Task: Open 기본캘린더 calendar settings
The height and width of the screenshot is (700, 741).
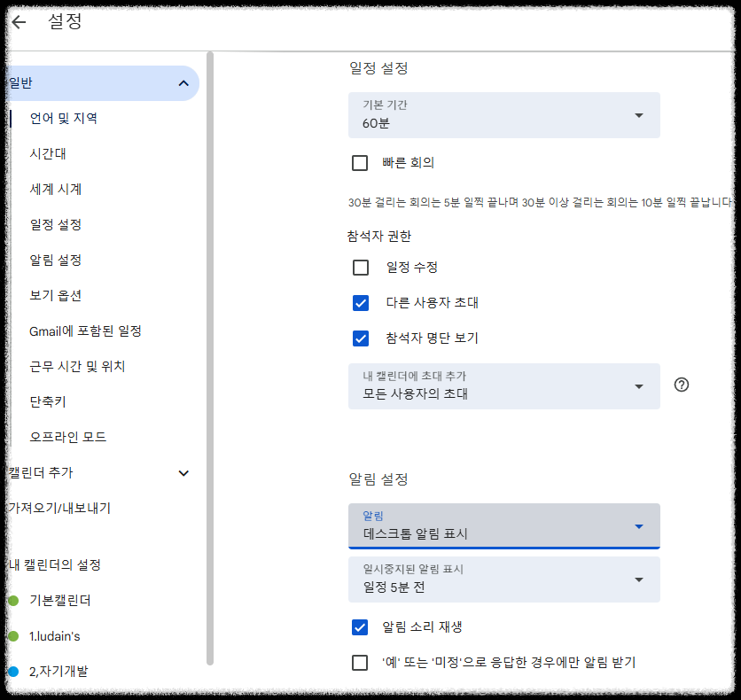Action: click(x=60, y=601)
